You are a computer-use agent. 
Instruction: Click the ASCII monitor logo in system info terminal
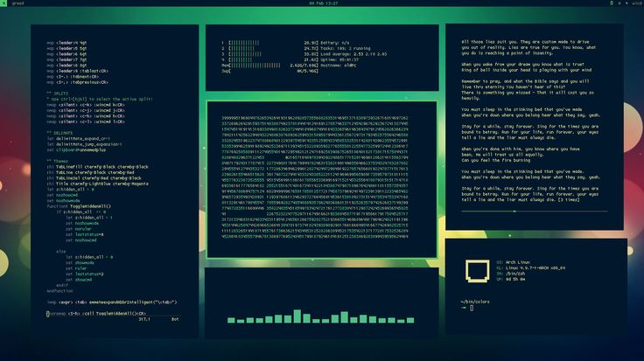477,270
